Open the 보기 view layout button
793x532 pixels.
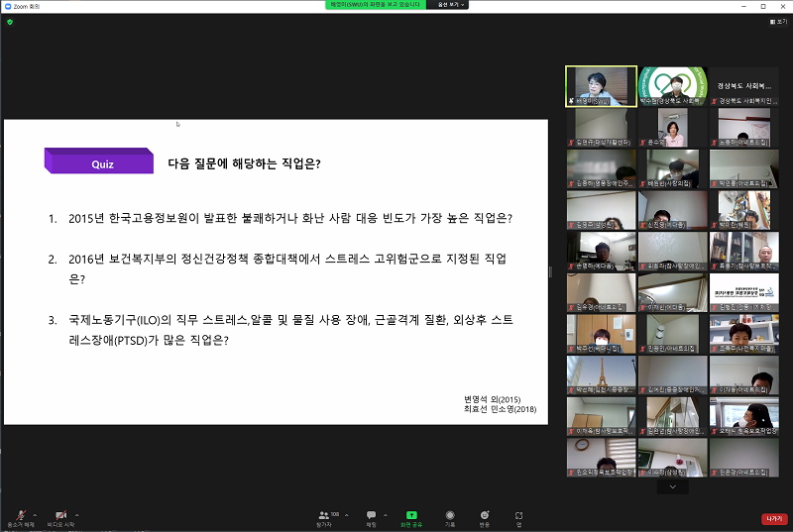tap(778, 22)
